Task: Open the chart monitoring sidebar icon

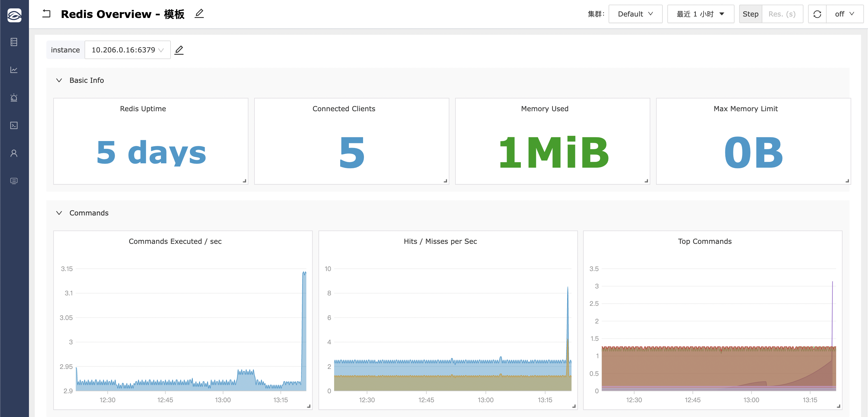Action: coord(14,70)
